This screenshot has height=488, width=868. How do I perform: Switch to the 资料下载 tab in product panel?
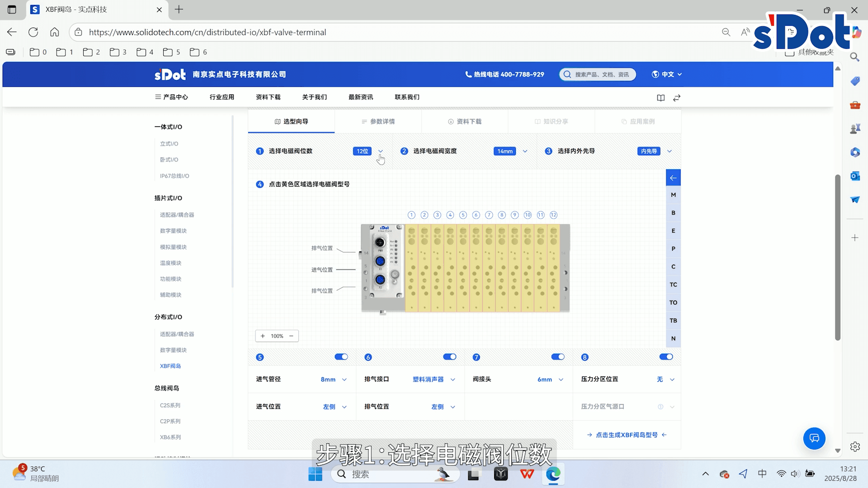(x=465, y=122)
